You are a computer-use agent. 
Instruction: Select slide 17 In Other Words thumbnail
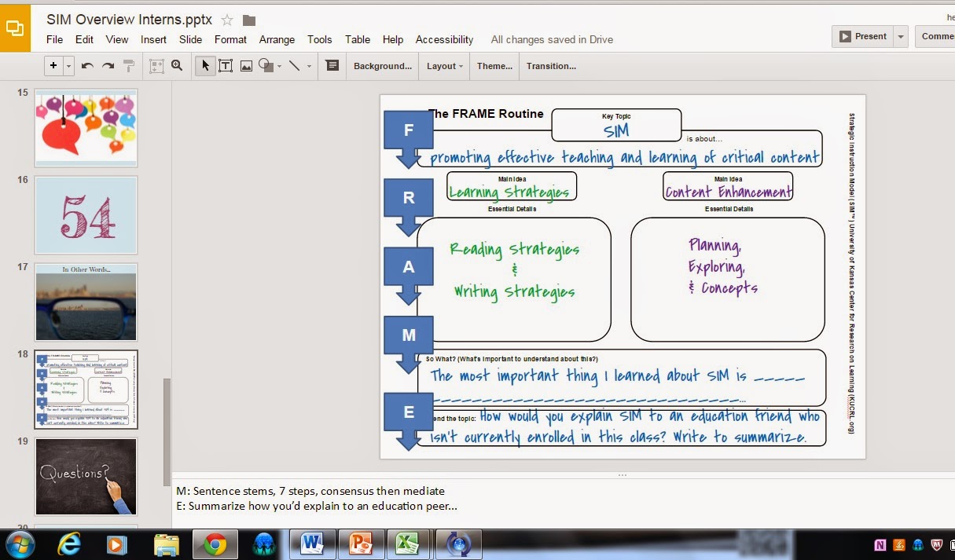coord(86,302)
